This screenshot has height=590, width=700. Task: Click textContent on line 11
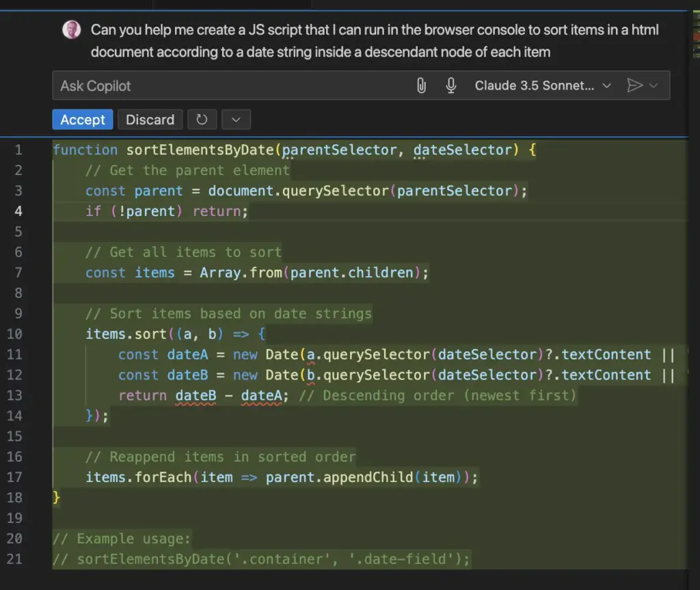point(606,354)
